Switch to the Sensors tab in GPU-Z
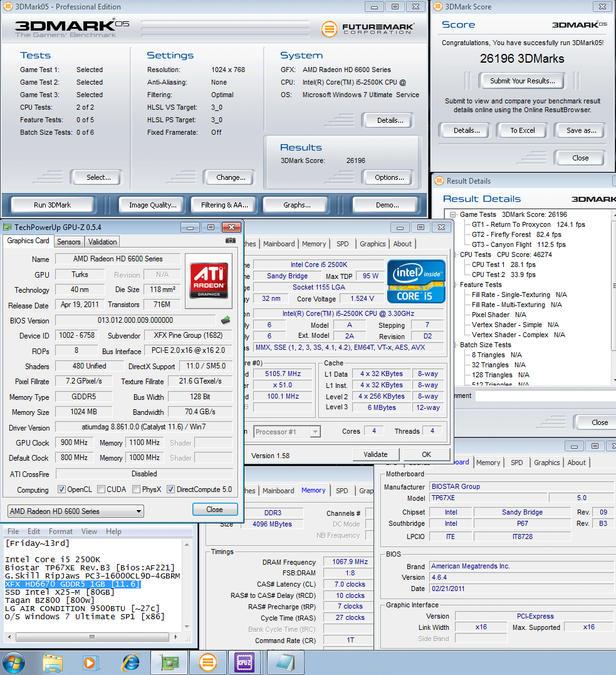 pyautogui.click(x=69, y=242)
